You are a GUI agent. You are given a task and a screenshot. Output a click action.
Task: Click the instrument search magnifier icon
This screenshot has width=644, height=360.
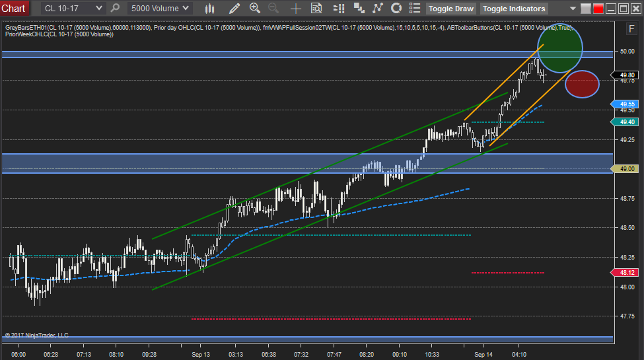pos(116,8)
